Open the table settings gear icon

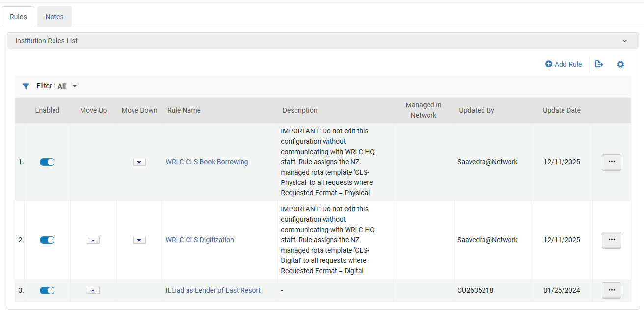point(620,64)
